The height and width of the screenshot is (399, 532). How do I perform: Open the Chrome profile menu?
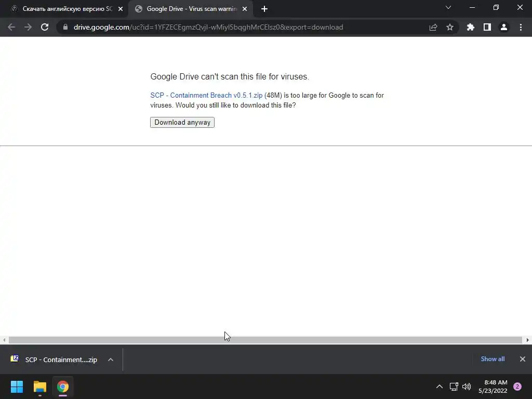point(504,27)
